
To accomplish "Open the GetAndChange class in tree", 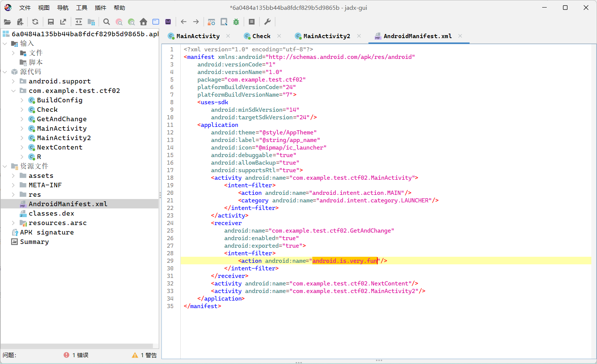I will pos(62,119).
